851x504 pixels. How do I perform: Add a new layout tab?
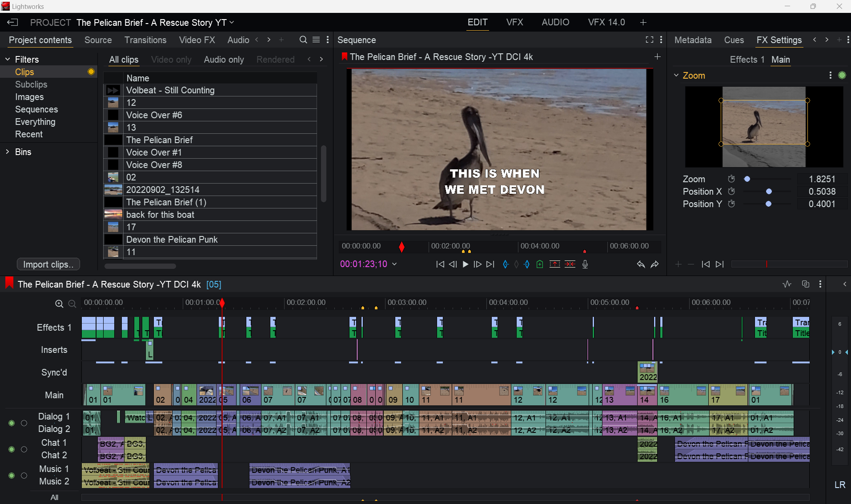pyautogui.click(x=643, y=22)
